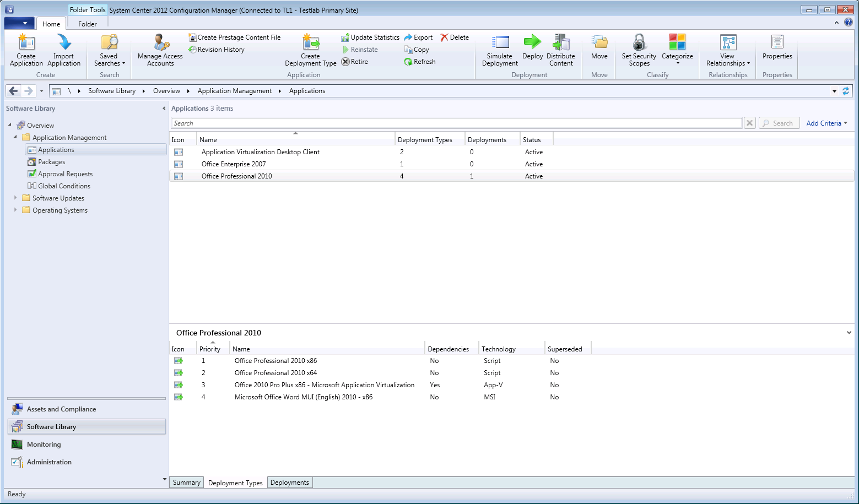Open the Software Library workspace

click(87, 427)
